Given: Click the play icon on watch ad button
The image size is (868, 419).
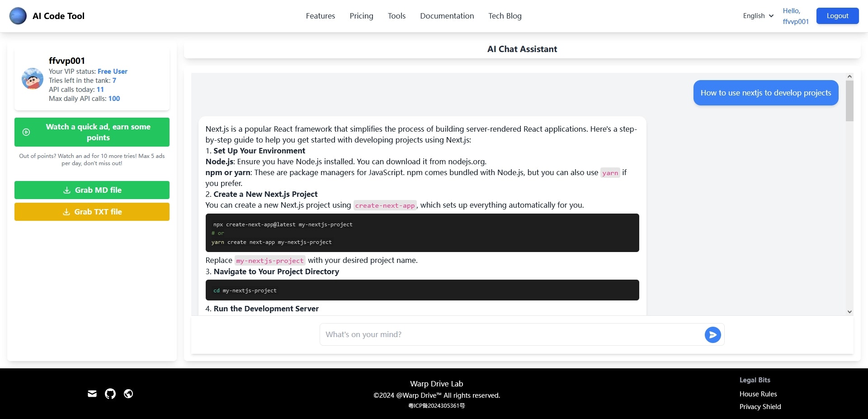Looking at the screenshot, I should coord(26,132).
